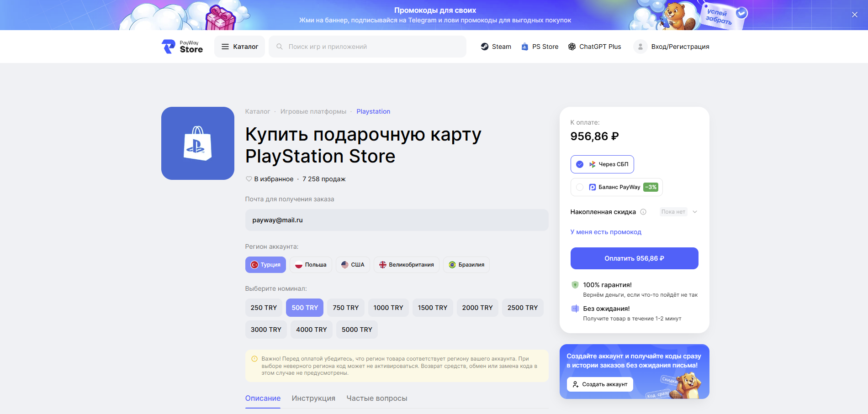
Task: Select the 2000 TRY denomination
Action: (477, 308)
